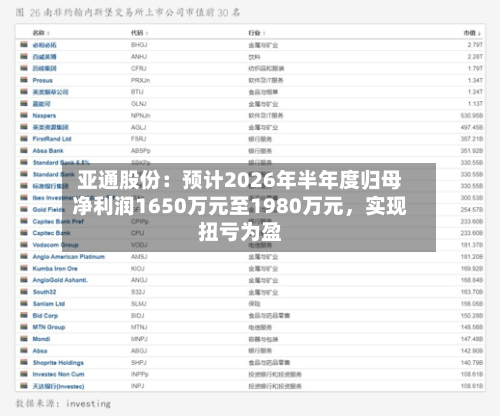Click flag icon beside Anglo American Platinum

(x=24, y=256)
